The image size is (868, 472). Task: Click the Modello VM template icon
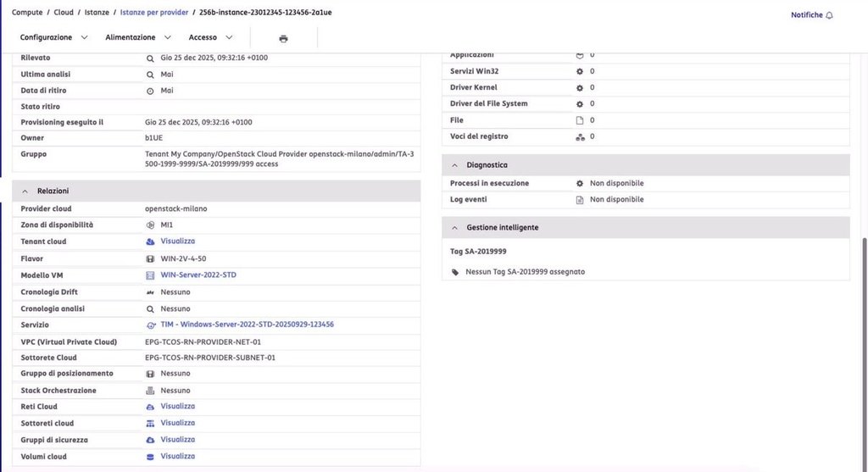click(150, 275)
